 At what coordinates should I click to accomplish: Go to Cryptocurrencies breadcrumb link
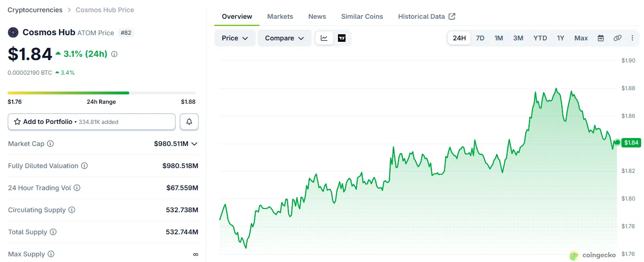tap(35, 10)
